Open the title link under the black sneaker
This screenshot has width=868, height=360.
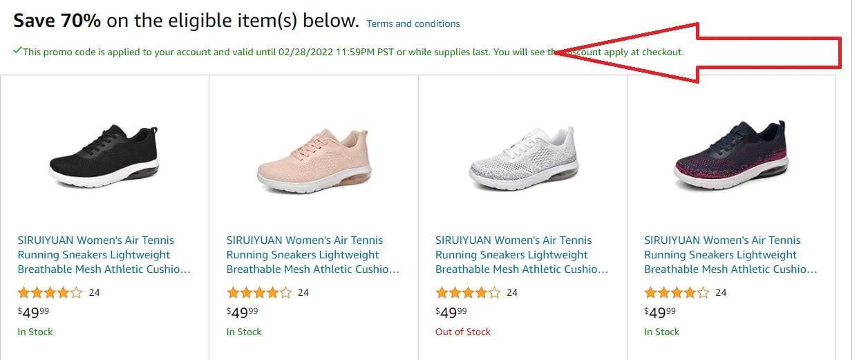pyautogui.click(x=104, y=255)
